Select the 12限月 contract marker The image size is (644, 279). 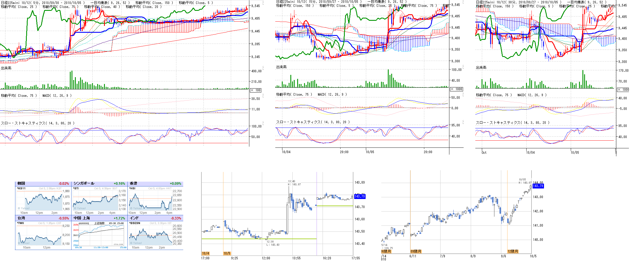pos(513,251)
